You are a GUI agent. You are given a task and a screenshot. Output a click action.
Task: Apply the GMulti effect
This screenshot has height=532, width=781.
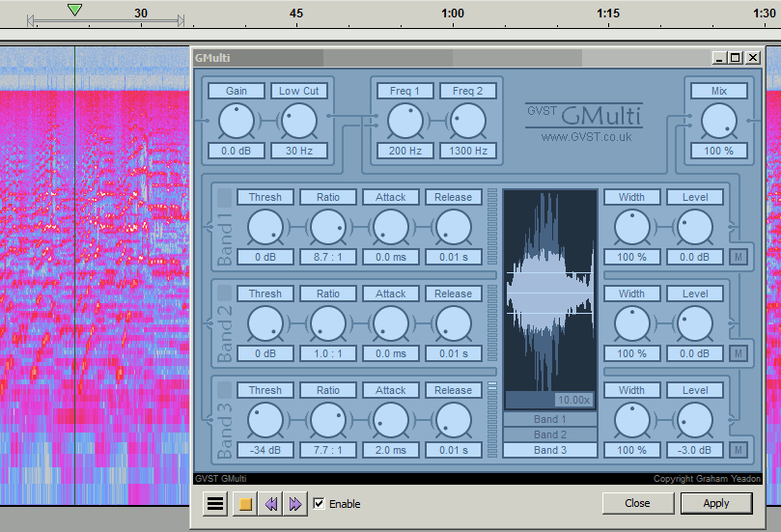(715, 503)
